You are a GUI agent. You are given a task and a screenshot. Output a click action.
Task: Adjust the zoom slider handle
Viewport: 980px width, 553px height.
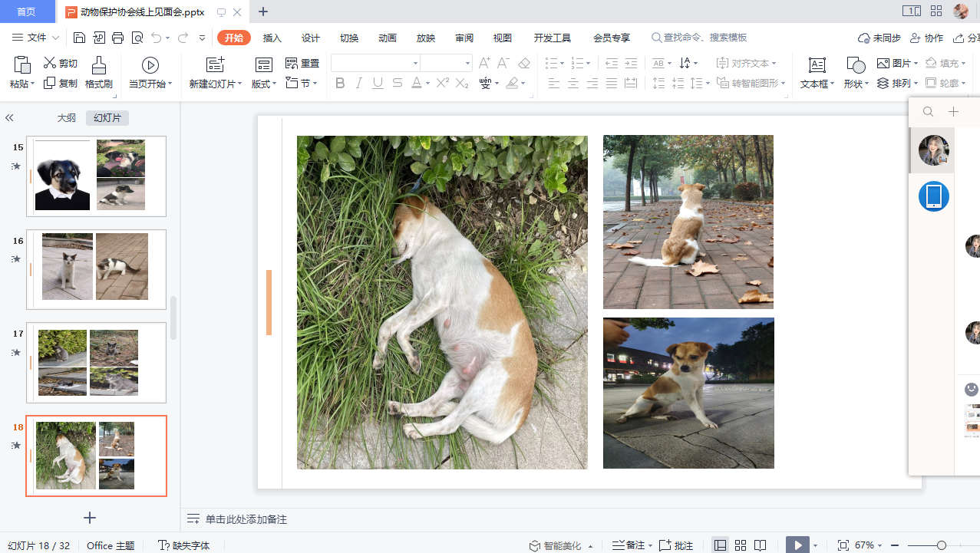[x=941, y=545]
